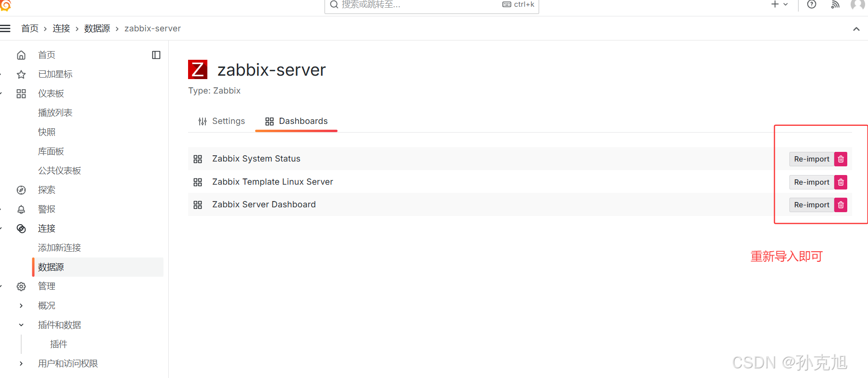Open 播放列表 sidebar item
Image resolution: width=868 pixels, height=378 pixels.
[x=55, y=113]
